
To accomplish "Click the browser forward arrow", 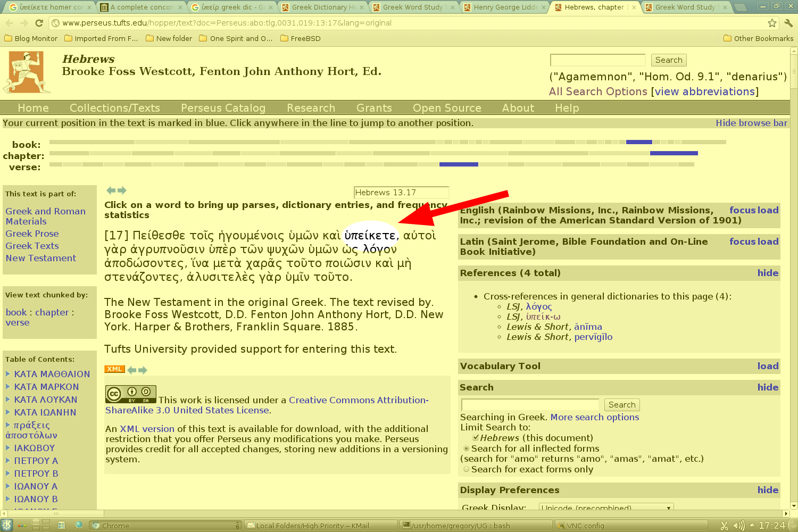I will pos(24,23).
